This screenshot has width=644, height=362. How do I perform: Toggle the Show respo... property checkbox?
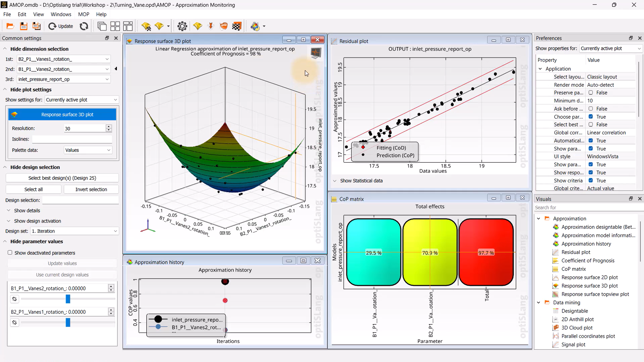[591, 172]
